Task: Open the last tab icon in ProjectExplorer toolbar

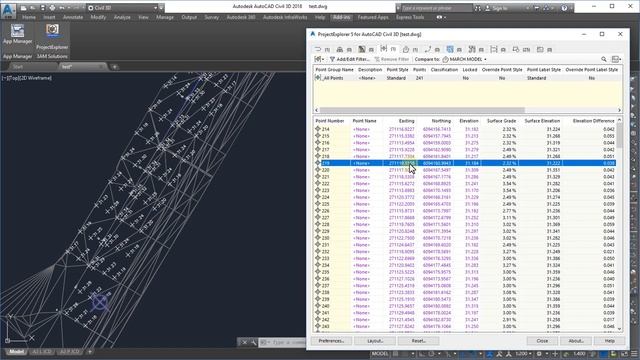Action: 540,49
